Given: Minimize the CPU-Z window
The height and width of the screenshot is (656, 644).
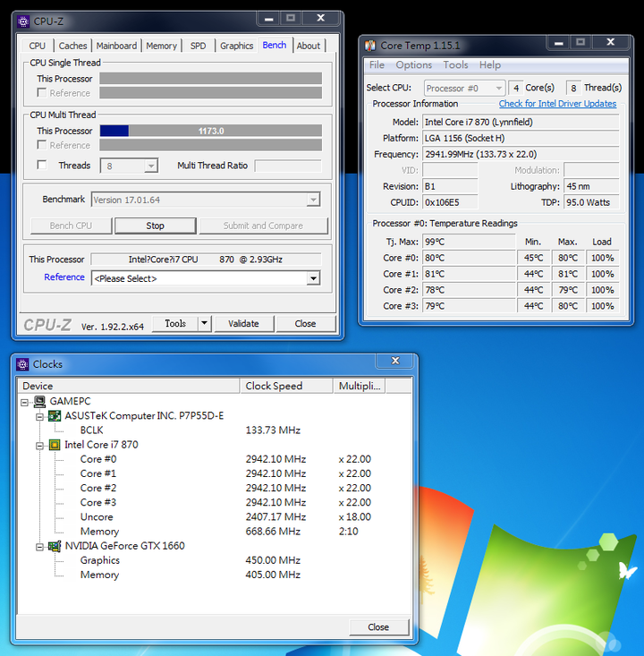Looking at the screenshot, I should (269, 19).
